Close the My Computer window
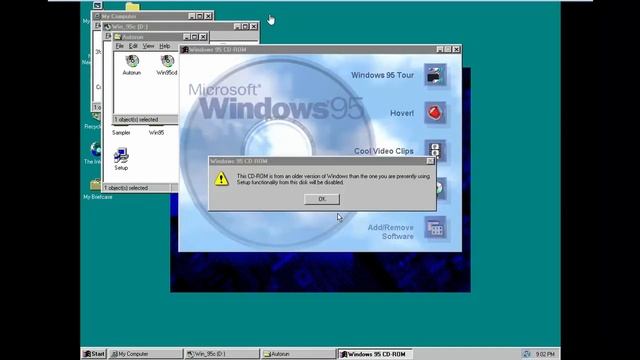The image size is (640, 360). tap(208, 16)
